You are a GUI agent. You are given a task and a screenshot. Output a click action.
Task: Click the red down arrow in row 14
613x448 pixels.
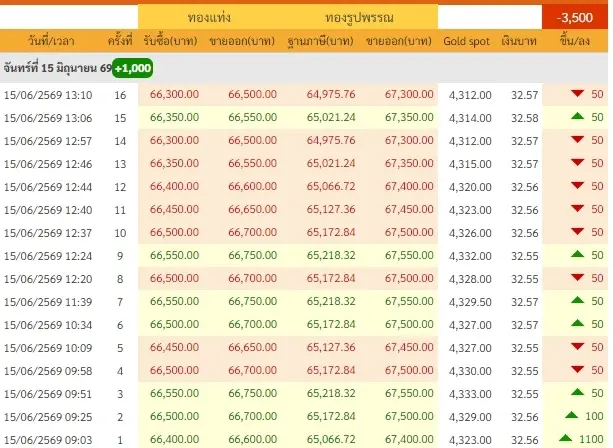pyautogui.click(x=577, y=140)
